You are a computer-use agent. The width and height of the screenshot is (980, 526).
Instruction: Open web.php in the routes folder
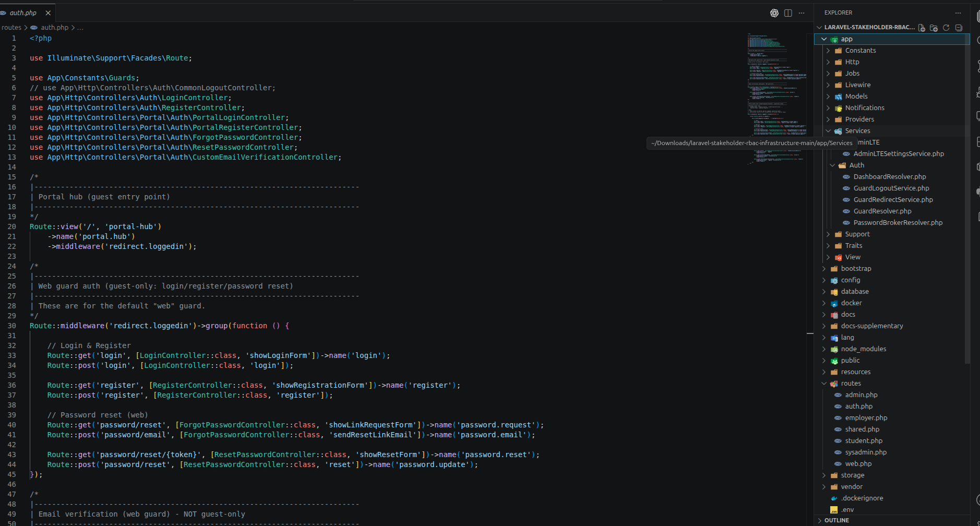(858, 464)
